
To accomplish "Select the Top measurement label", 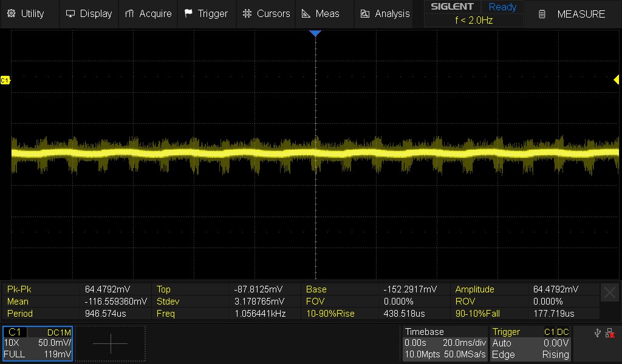I will pyautogui.click(x=163, y=289).
